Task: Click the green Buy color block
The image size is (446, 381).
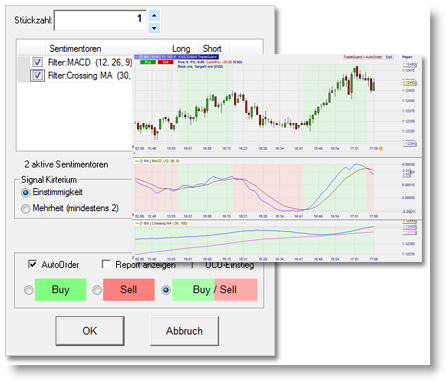Action: (60, 290)
